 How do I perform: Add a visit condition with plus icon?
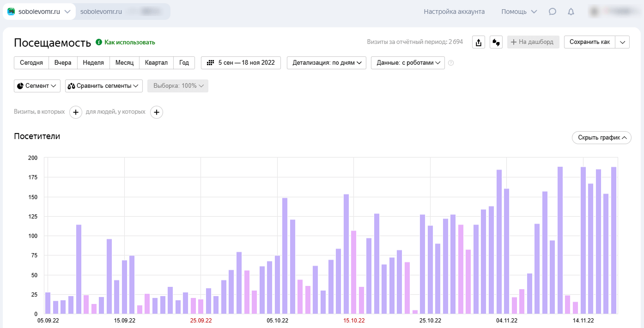(x=76, y=112)
